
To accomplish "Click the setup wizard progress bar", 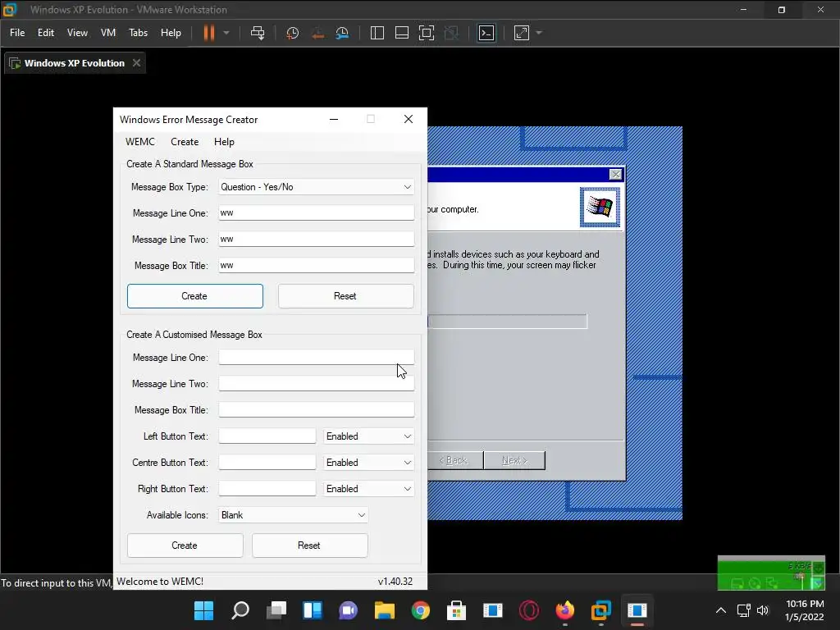I will (507, 322).
